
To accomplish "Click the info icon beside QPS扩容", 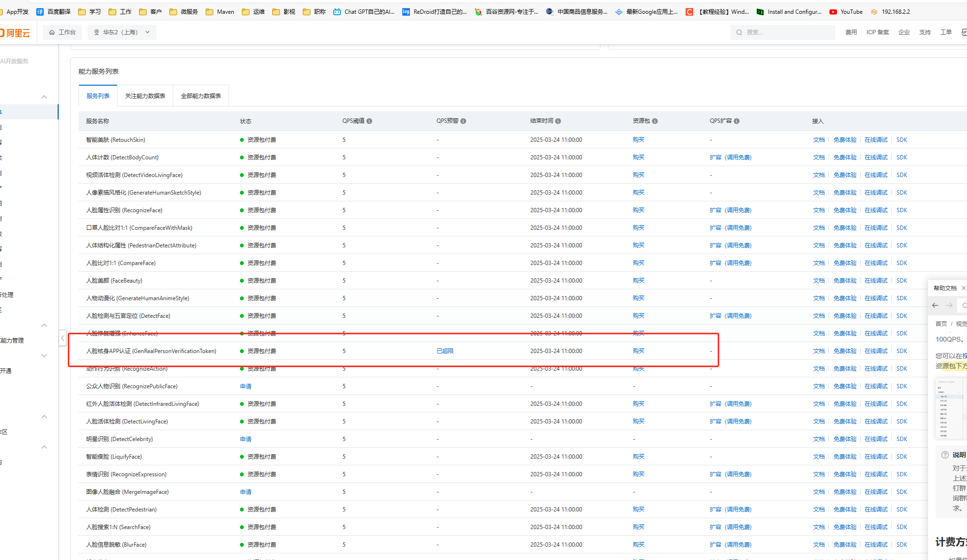I will [737, 121].
